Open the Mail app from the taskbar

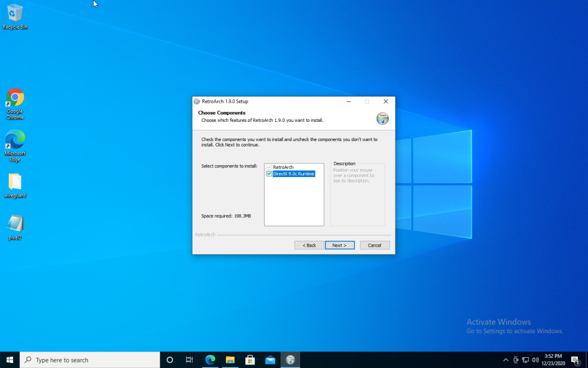[271, 360]
